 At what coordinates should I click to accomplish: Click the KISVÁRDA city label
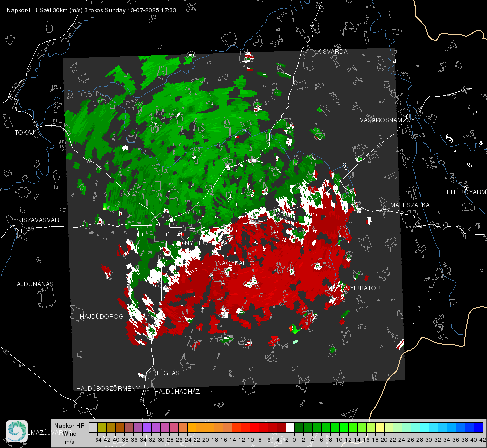[332, 52]
